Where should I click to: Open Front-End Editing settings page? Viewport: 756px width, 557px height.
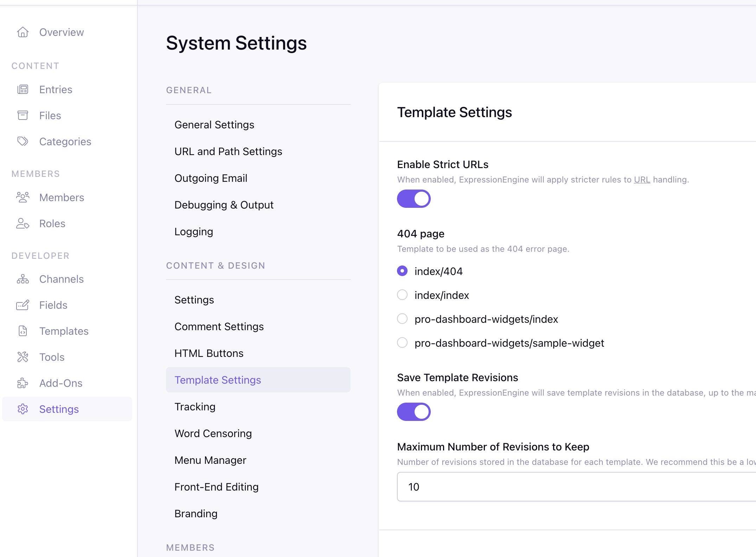[216, 487]
